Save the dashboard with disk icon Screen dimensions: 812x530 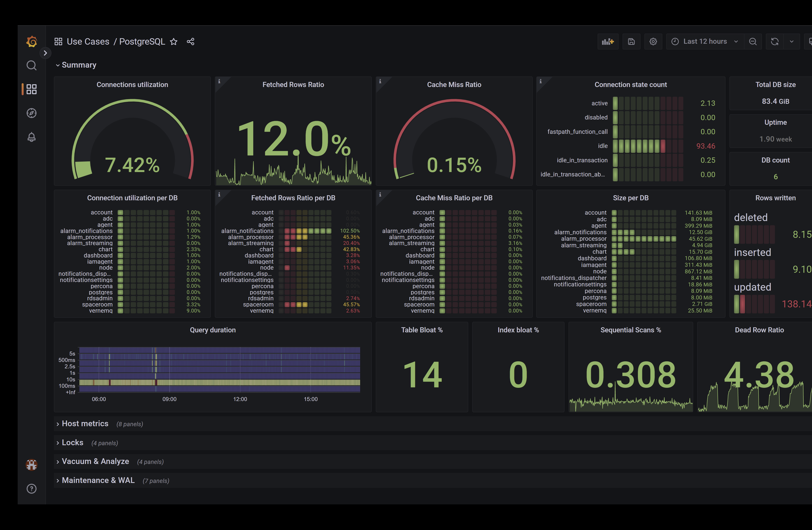coord(631,42)
